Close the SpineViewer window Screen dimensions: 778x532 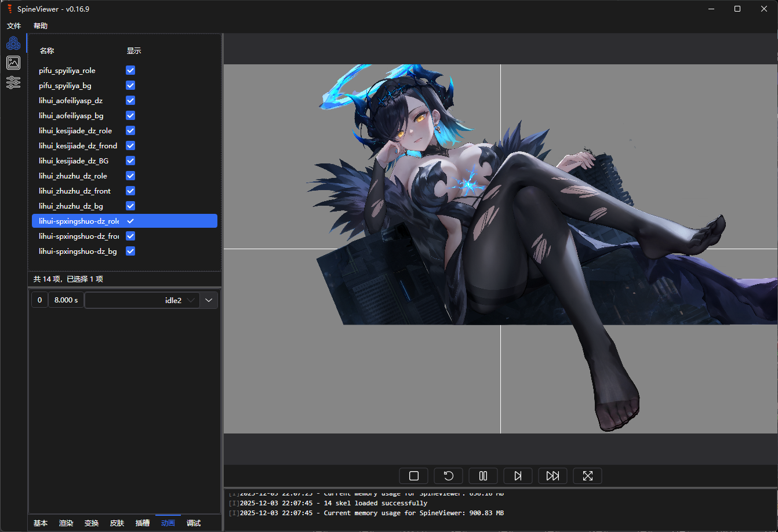764,9
